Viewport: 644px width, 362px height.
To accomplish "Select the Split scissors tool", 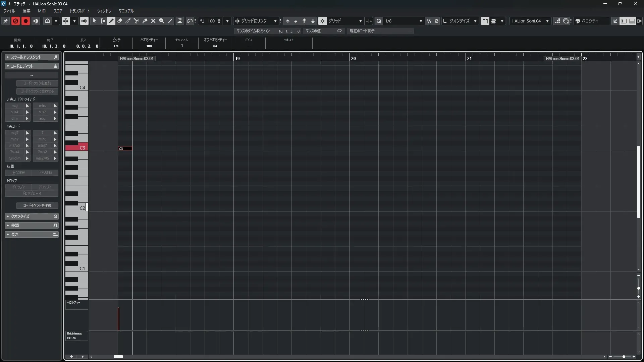I will pyautogui.click(x=137, y=21).
